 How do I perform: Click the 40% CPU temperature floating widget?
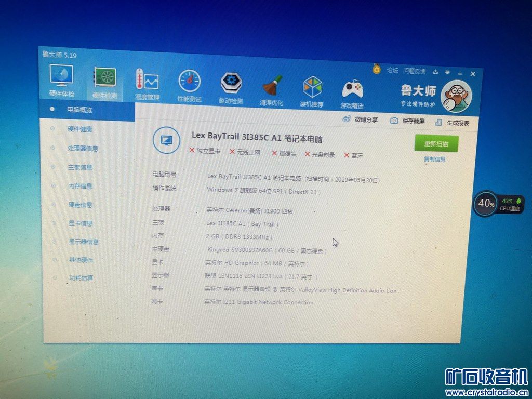click(498, 204)
